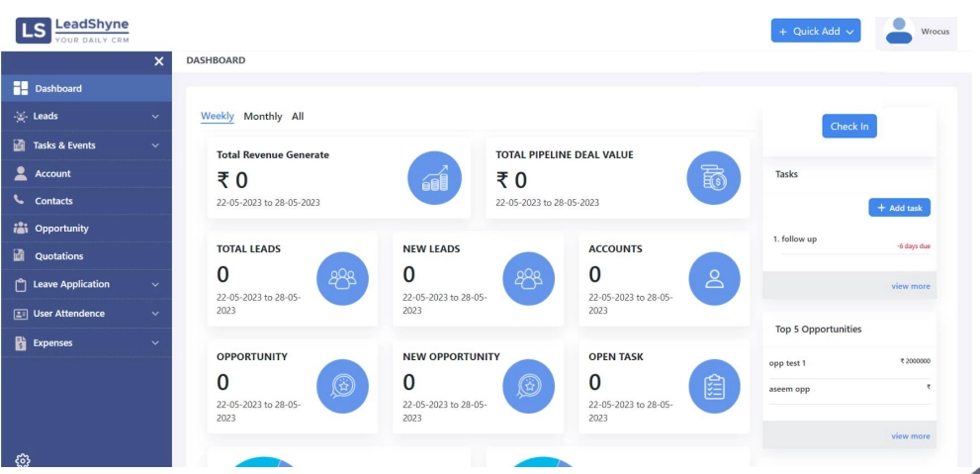The height and width of the screenshot is (474, 980).
Task: Open Account in the sidebar
Action: pyautogui.click(x=86, y=173)
